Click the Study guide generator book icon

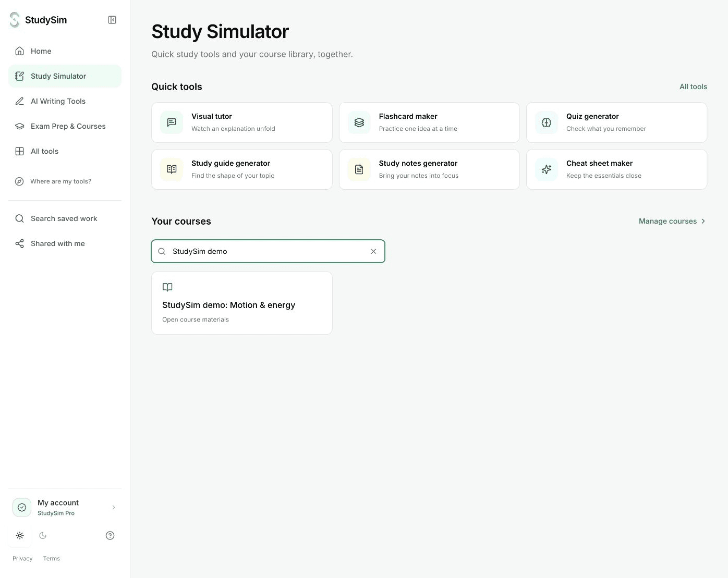[x=172, y=169]
